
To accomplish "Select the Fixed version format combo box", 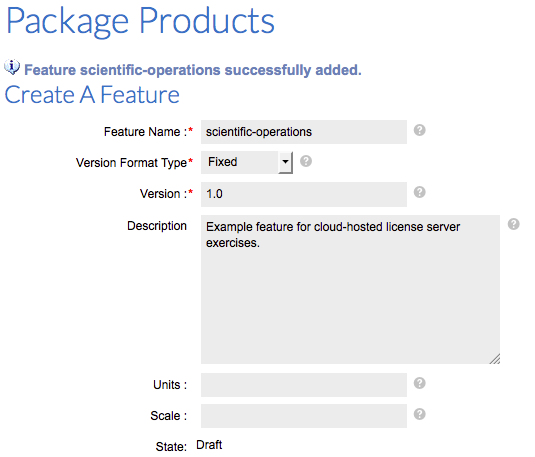I will coord(247,162).
